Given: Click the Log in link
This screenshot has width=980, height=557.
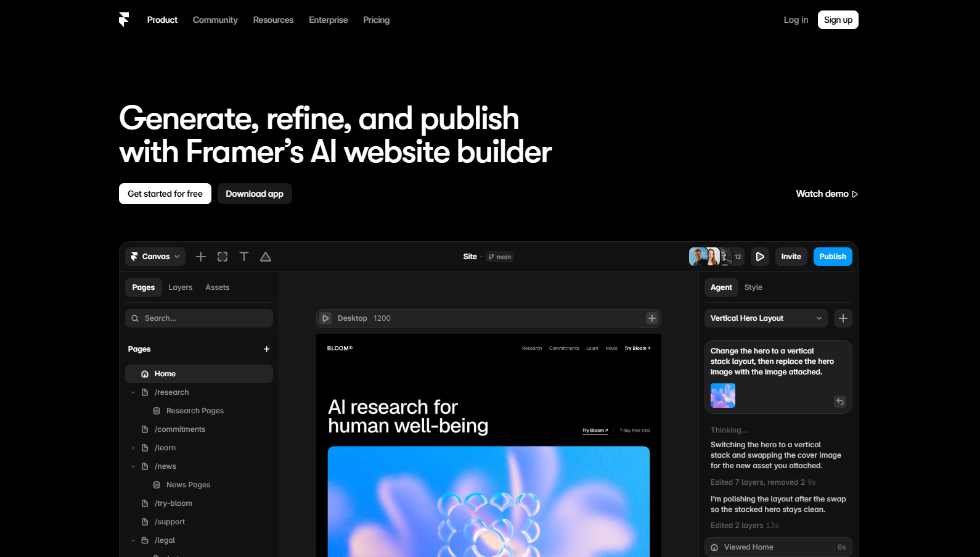Looking at the screenshot, I should [796, 20].
